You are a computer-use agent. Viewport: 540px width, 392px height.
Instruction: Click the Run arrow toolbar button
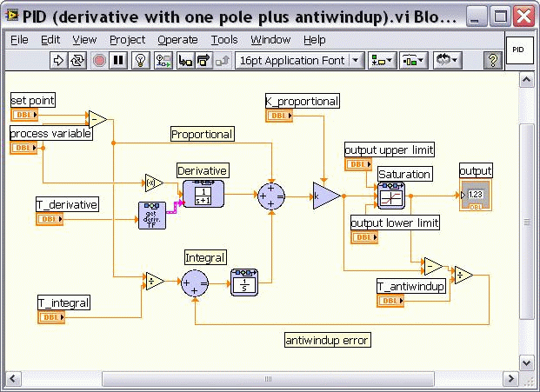pos(59,60)
